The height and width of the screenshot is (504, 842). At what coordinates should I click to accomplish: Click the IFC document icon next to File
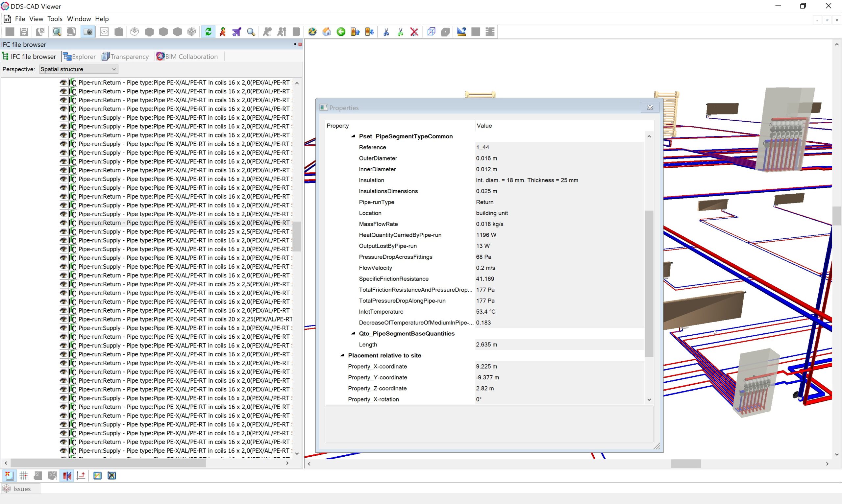click(x=7, y=19)
